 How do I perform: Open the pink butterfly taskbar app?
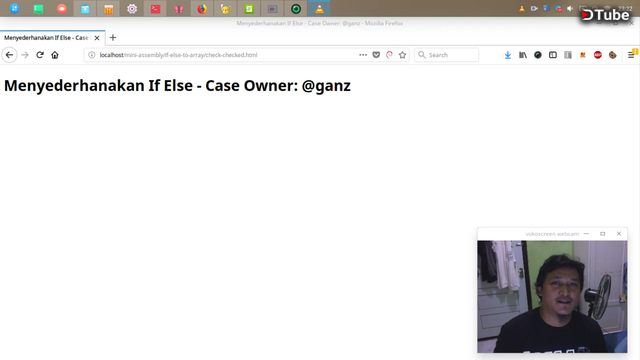coord(179,9)
